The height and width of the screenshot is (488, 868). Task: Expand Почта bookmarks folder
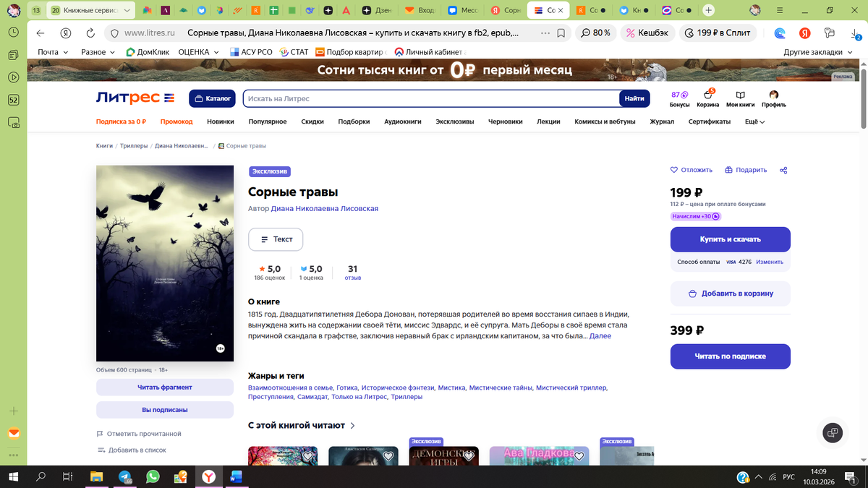coord(54,52)
